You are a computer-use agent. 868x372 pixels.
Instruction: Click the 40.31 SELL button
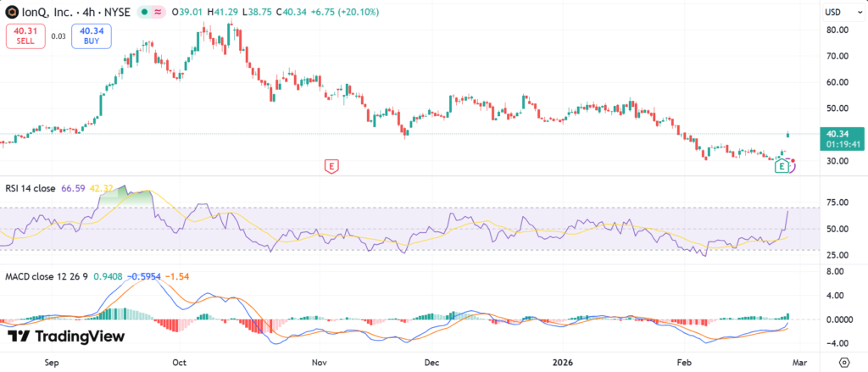click(x=25, y=36)
